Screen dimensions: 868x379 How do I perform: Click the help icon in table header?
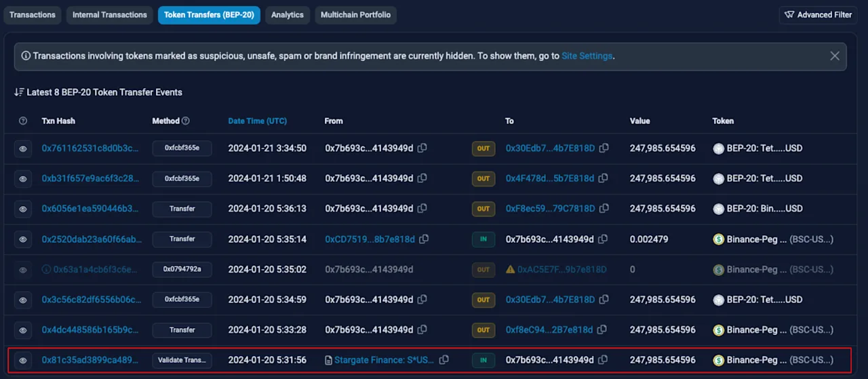coord(23,121)
